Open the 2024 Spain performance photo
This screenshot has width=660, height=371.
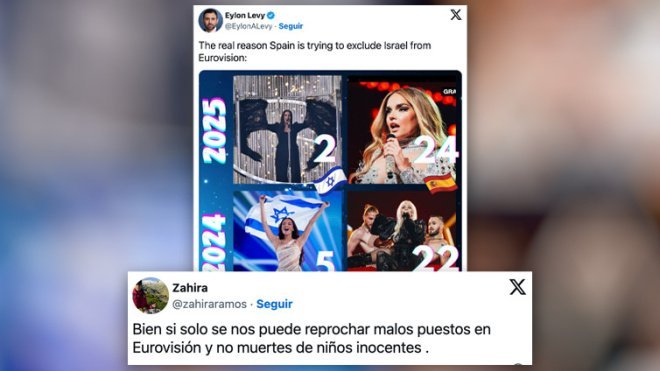tap(402, 231)
